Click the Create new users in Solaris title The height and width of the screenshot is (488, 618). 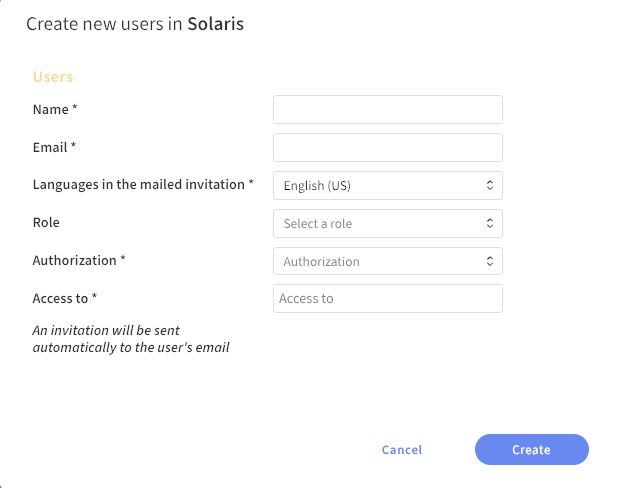135,24
